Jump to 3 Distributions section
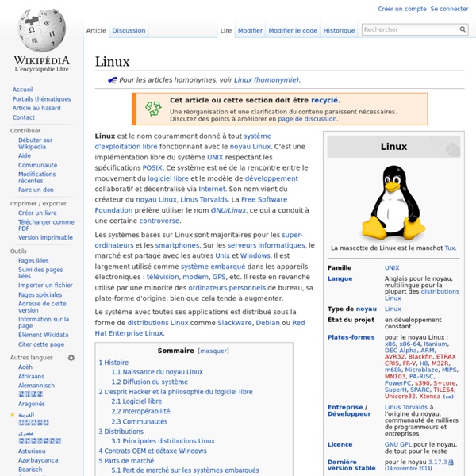This screenshot has height=476, width=476. 121,432
